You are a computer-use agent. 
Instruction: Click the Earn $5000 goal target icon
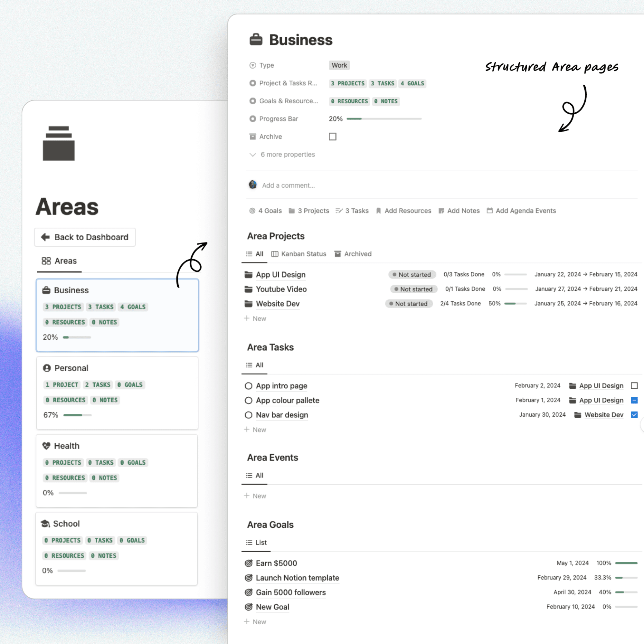click(248, 563)
